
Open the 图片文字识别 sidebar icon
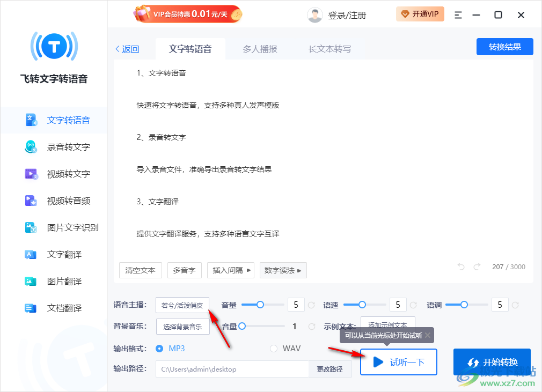tap(31, 227)
